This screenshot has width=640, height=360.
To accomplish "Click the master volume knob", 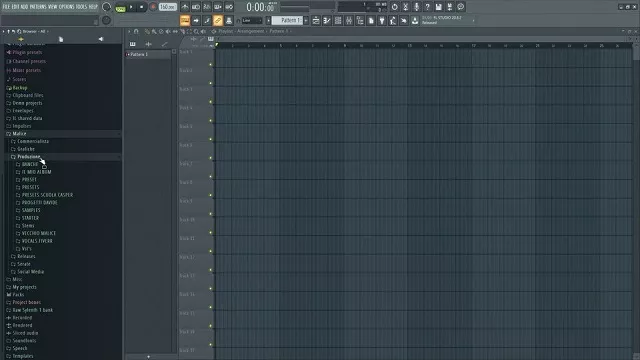I will point(107,7).
